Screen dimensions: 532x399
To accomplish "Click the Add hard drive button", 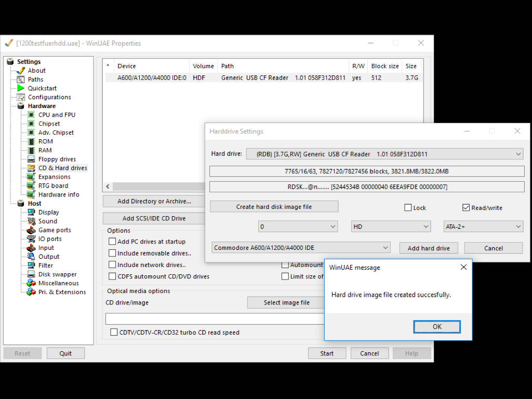I will click(x=429, y=248).
